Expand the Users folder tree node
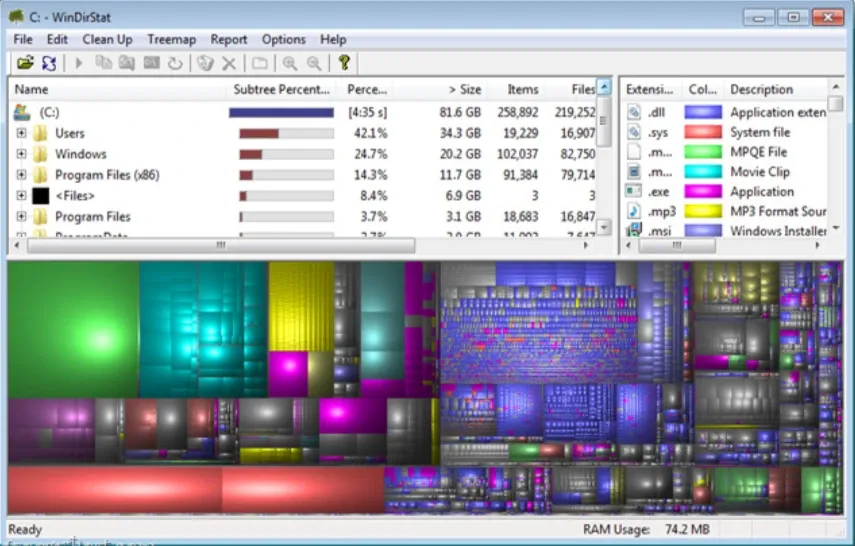855x546 pixels. (x=22, y=133)
